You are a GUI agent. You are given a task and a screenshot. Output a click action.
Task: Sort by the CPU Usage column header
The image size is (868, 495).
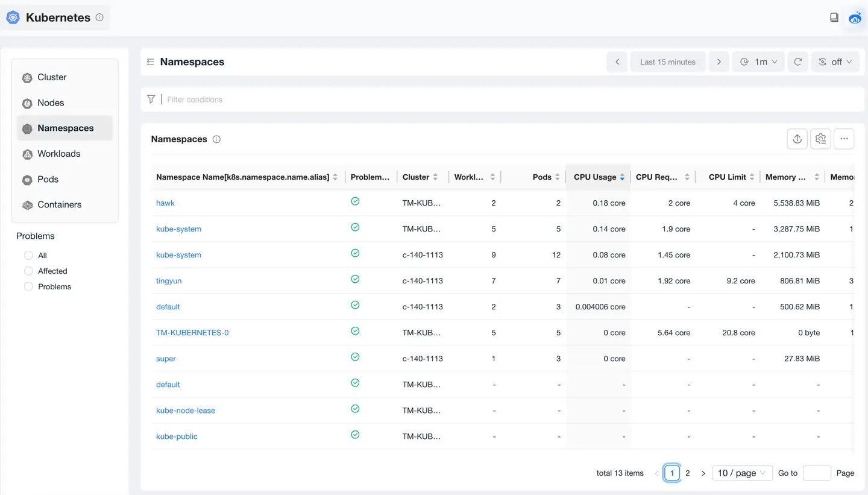(x=595, y=177)
